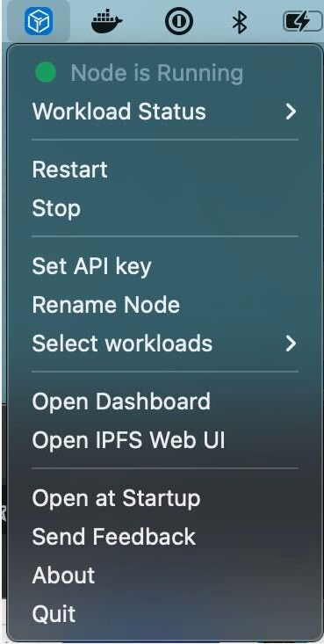This screenshot has width=324, height=644.
Task: Restart the node
Action: tap(165, 170)
